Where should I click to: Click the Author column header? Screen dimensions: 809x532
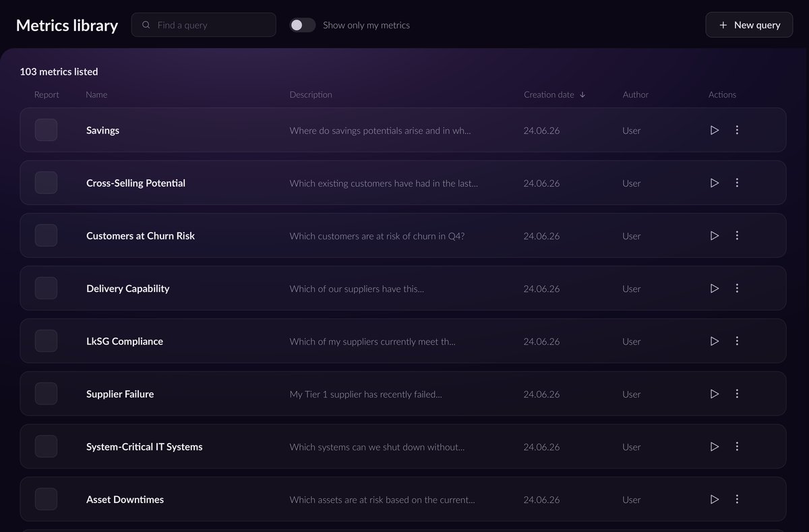(x=636, y=94)
